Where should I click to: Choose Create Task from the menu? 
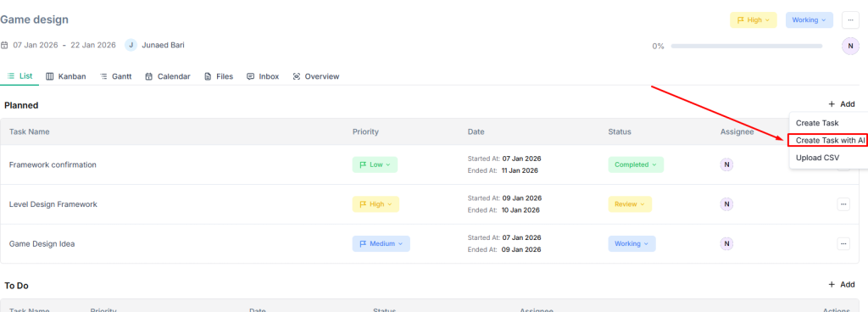click(817, 123)
